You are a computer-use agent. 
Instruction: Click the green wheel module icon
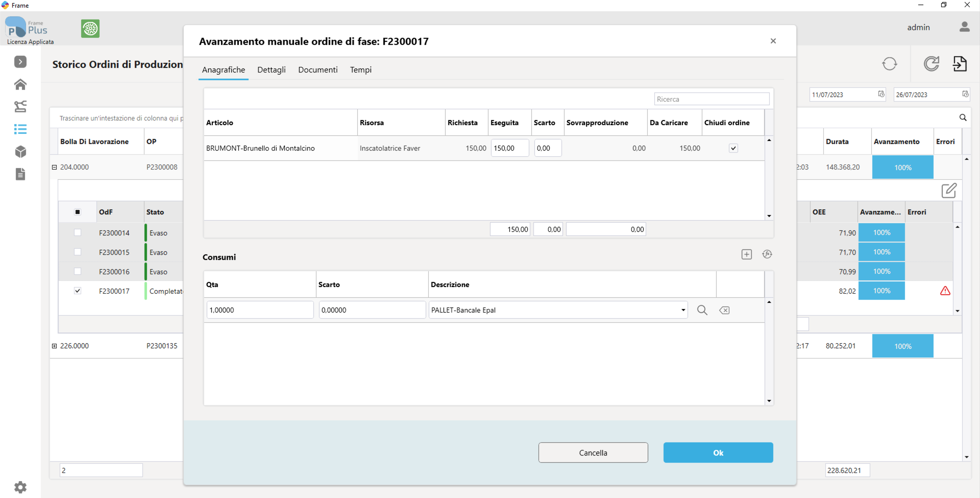point(90,29)
